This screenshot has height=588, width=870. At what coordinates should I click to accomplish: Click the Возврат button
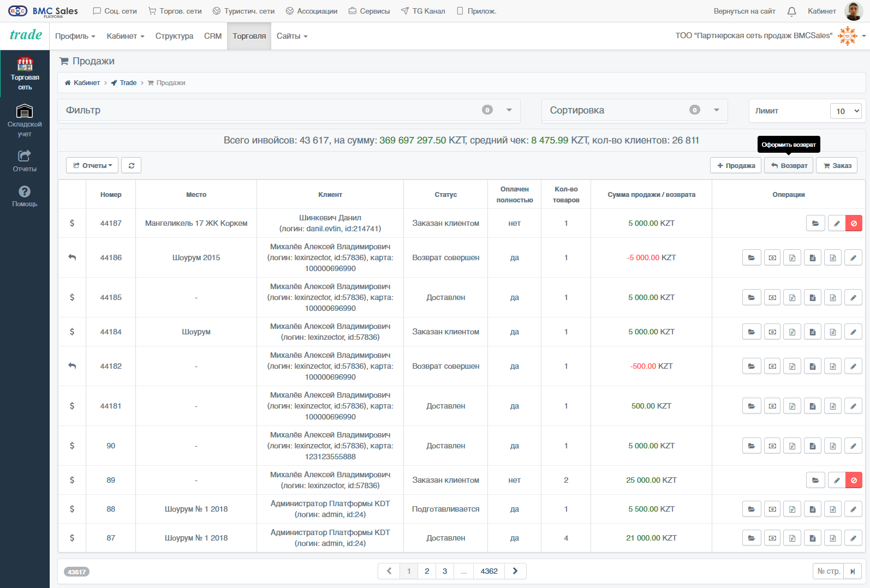pos(789,165)
